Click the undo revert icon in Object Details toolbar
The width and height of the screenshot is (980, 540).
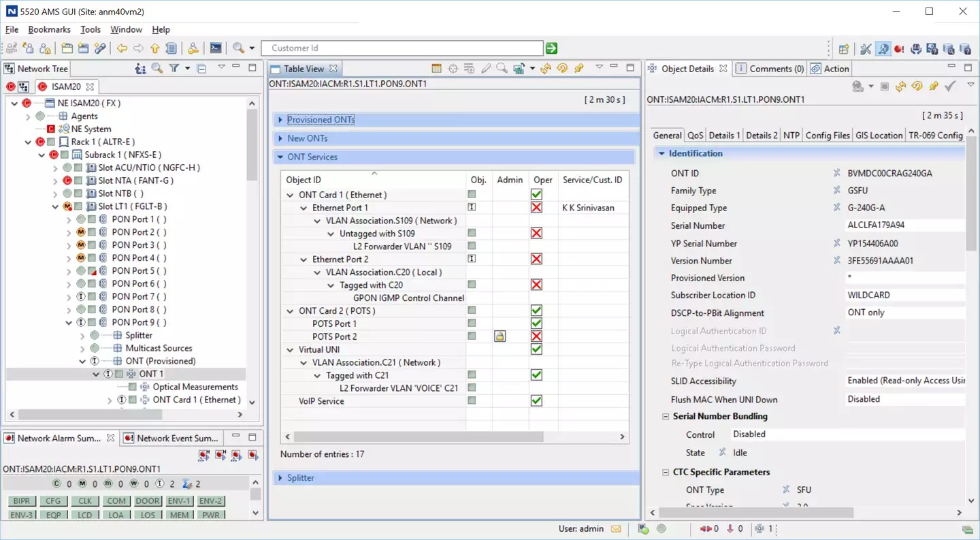[x=917, y=86]
